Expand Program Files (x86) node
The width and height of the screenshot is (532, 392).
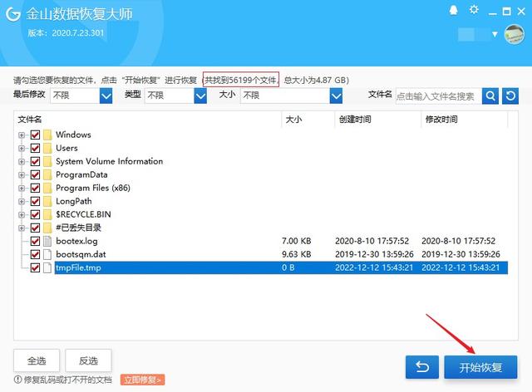click(22, 189)
